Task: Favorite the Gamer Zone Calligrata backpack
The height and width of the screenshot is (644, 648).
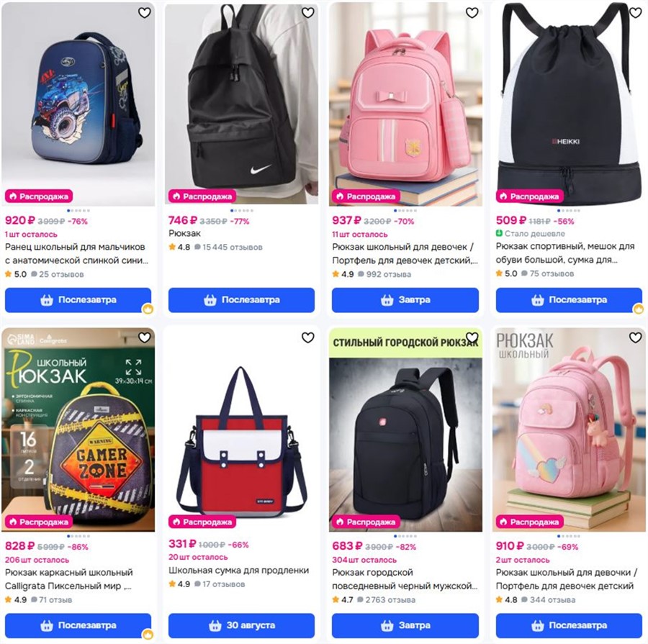Action: click(144, 337)
